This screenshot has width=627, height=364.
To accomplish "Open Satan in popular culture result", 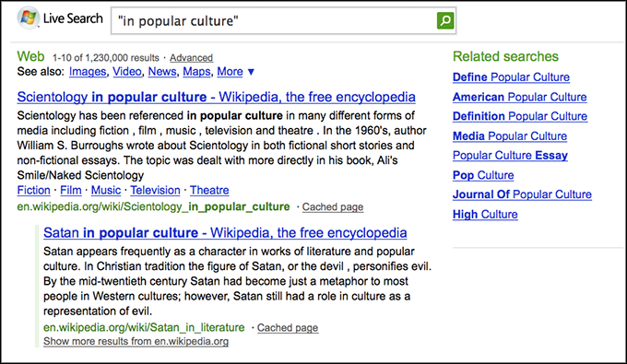I will (x=225, y=233).
